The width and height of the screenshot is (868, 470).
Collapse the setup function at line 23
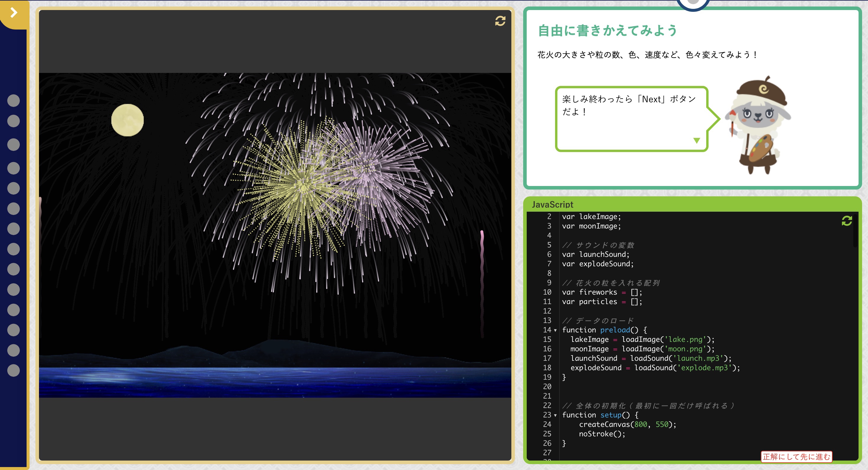coord(556,416)
